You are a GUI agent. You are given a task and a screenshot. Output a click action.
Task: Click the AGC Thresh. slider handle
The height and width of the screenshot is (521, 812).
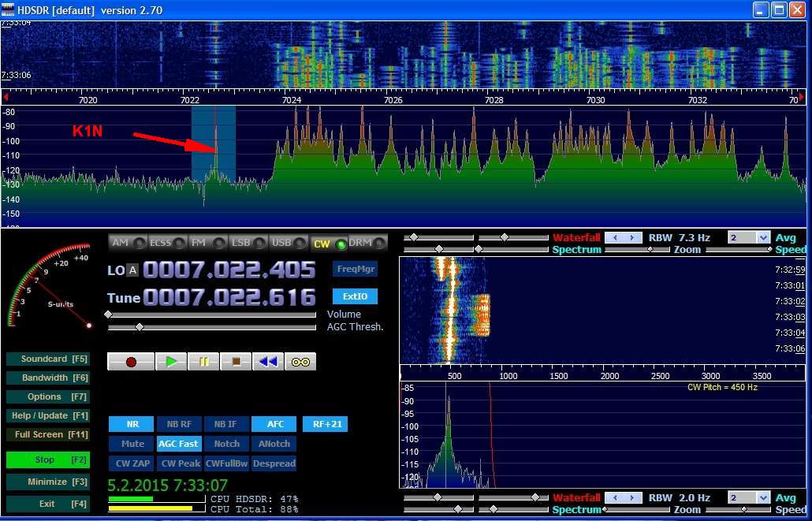(x=140, y=326)
